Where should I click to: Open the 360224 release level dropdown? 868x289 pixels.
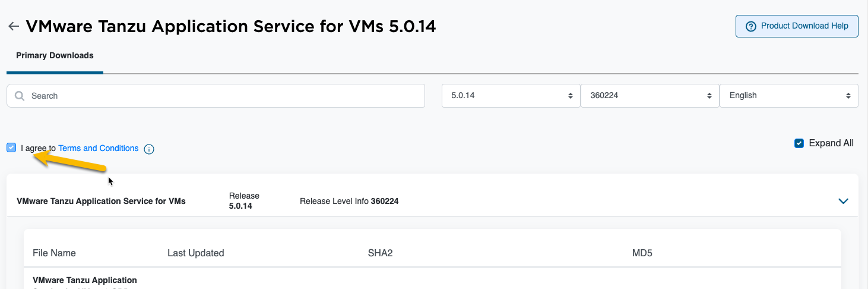650,96
